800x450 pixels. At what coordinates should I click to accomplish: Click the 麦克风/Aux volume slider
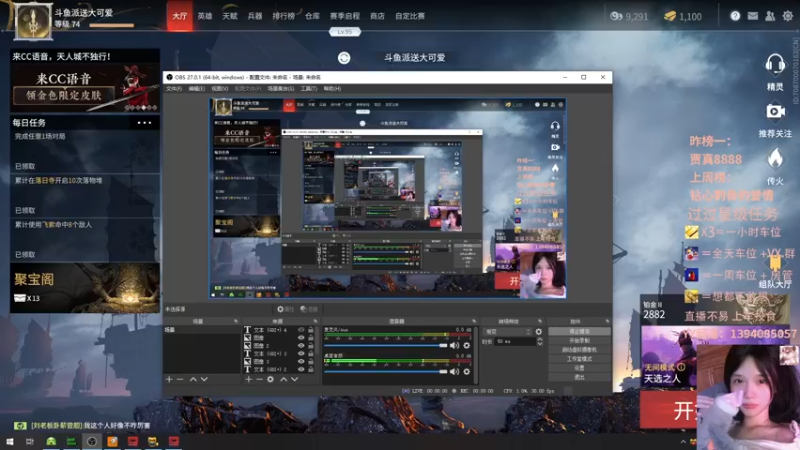[386, 345]
